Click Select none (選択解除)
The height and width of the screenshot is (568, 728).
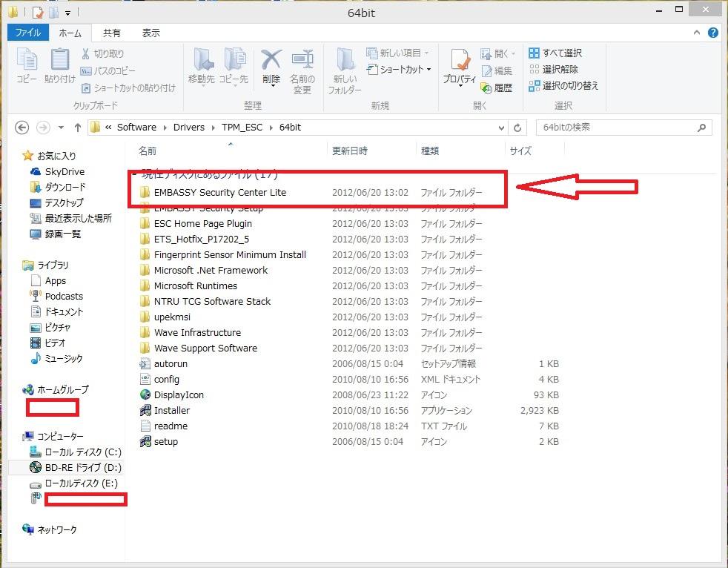[554, 69]
